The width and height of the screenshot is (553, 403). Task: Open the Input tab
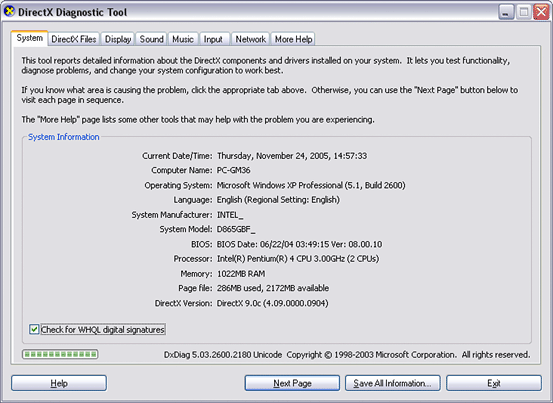pos(213,39)
